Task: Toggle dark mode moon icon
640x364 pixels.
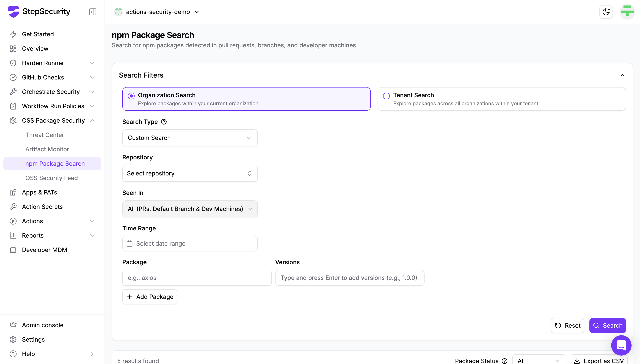Action: [606, 12]
